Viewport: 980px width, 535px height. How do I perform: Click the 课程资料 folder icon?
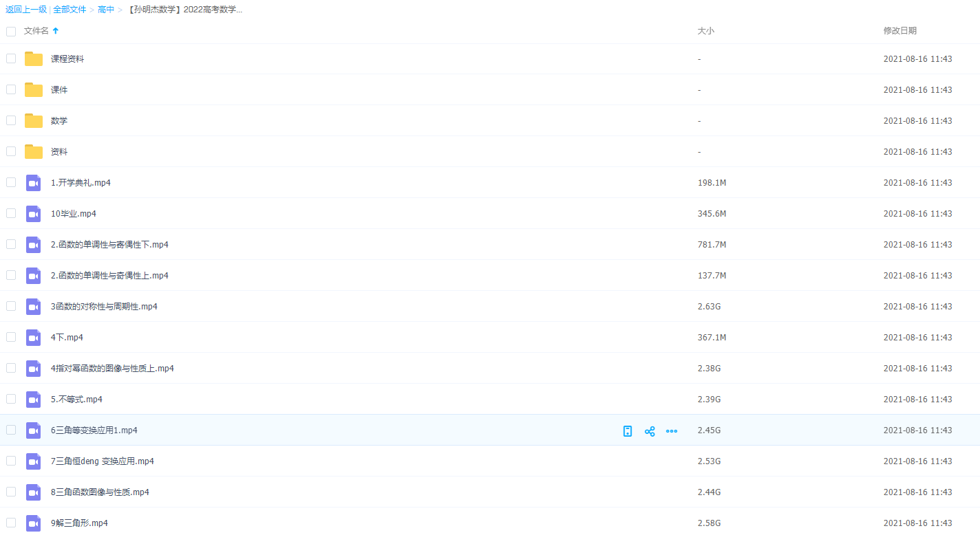[34, 59]
